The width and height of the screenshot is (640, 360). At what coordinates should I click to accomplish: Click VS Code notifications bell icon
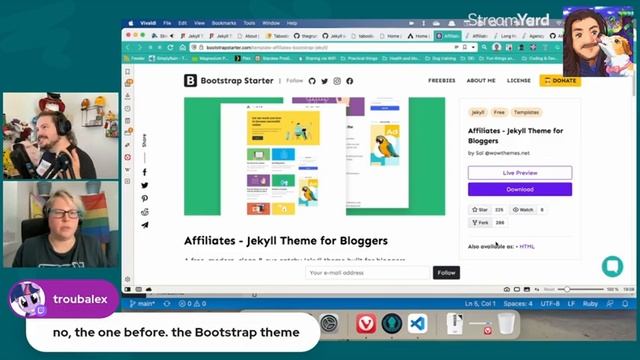(625, 304)
